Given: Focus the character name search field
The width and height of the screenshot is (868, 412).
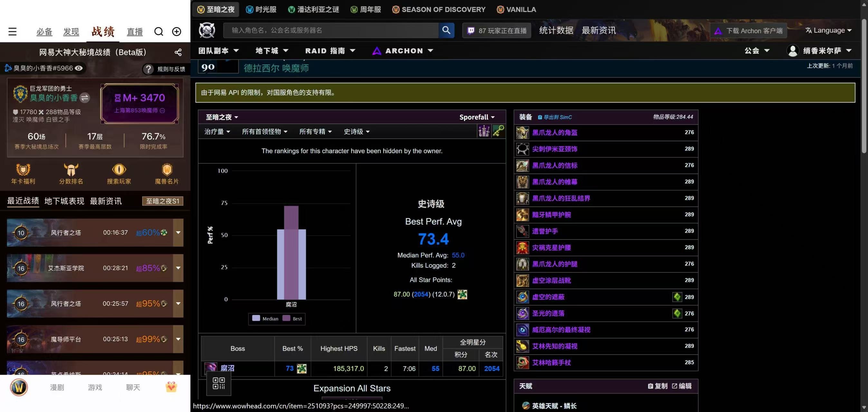Looking at the screenshot, I should coord(330,30).
